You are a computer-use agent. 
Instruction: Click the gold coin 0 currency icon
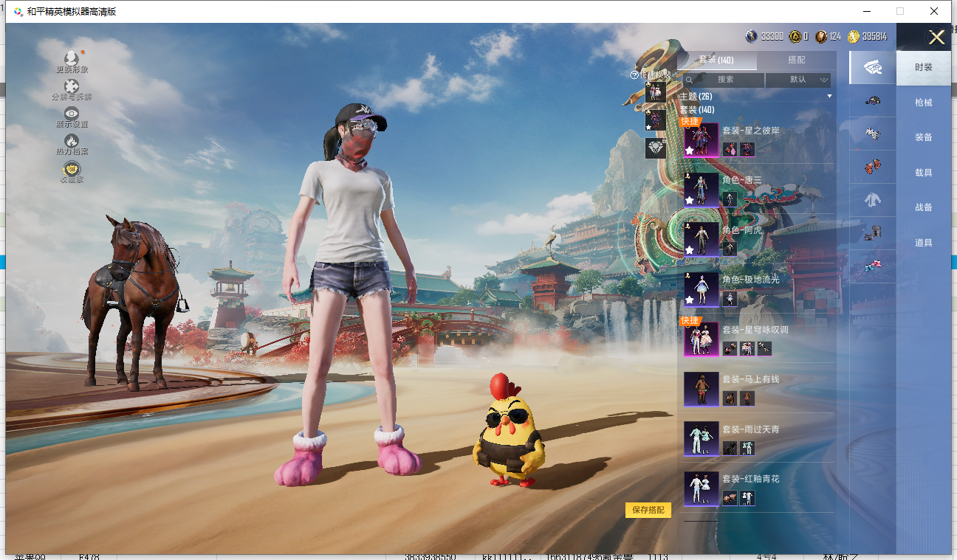(795, 36)
